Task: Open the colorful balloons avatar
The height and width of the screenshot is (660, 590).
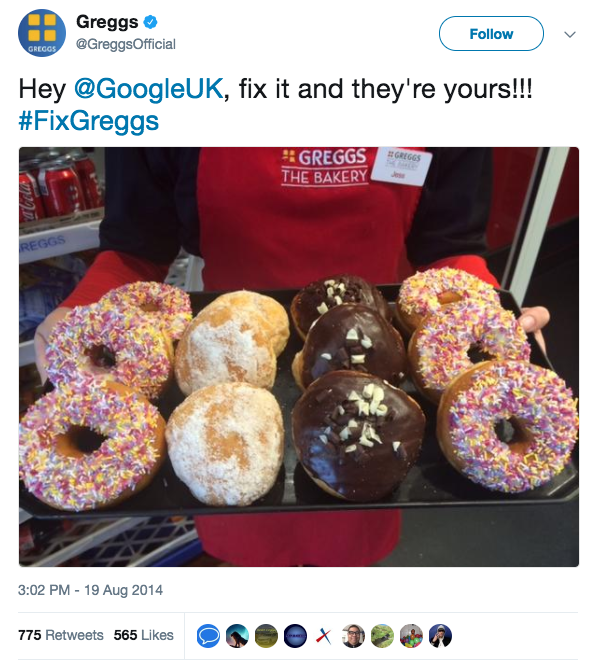Action: pyautogui.click(x=411, y=635)
